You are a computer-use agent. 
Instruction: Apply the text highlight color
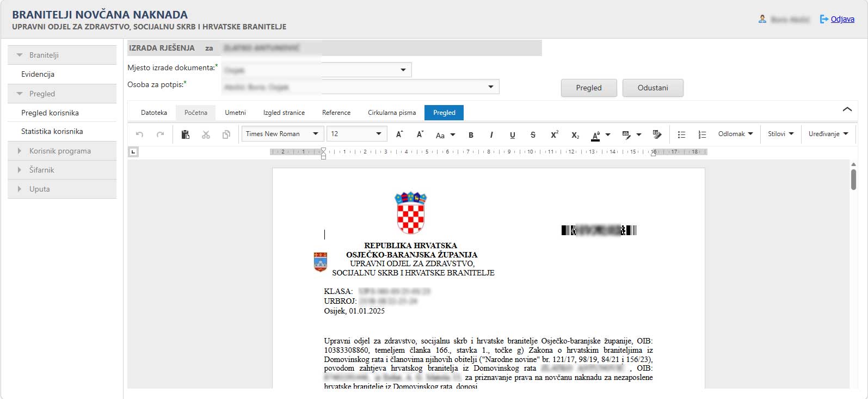(x=626, y=134)
